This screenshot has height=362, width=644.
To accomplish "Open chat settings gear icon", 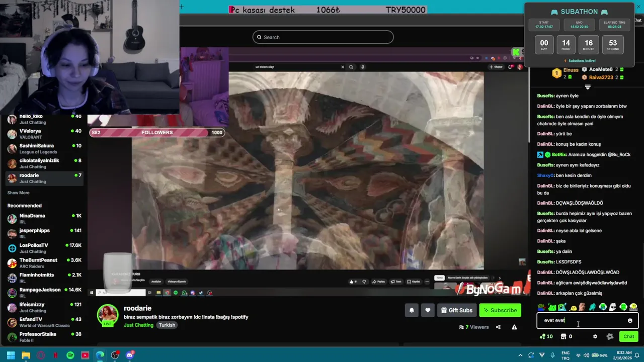I will click(595, 336).
